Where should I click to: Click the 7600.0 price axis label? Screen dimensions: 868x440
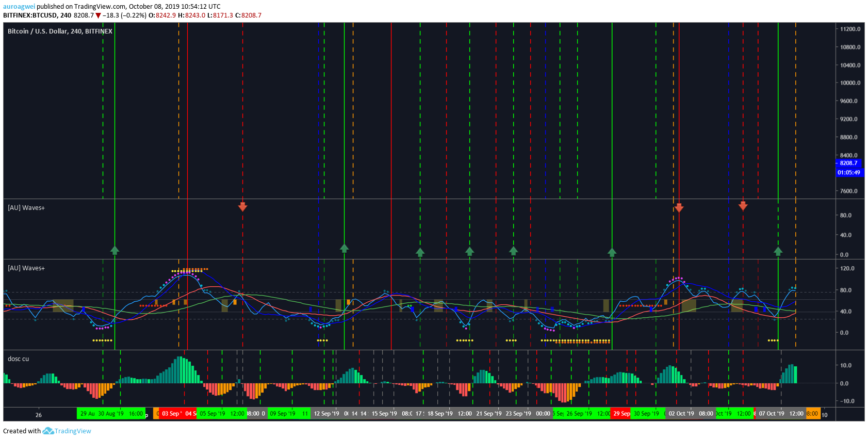pyautogui.click(x=849, y=191)
